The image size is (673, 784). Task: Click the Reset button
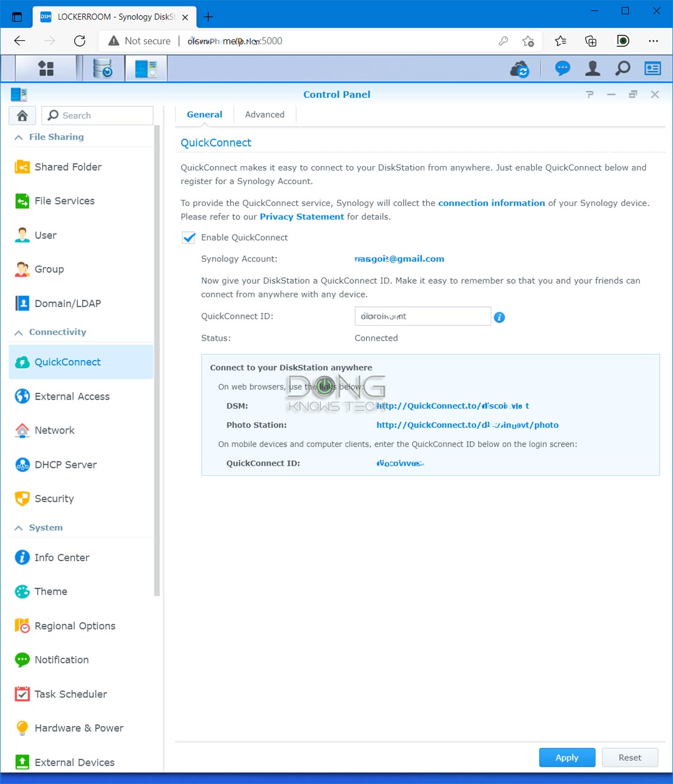click(630, 758)
